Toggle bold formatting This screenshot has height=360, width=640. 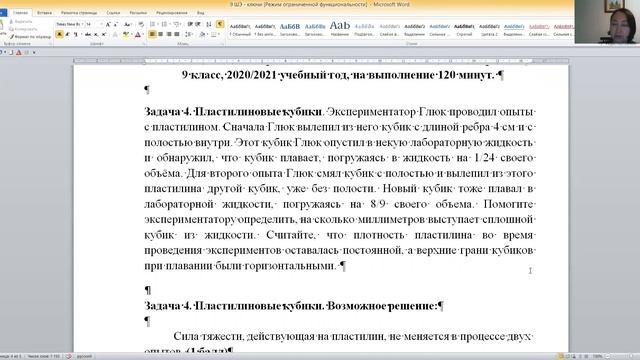pyautogui.click(x=60, y=35)
